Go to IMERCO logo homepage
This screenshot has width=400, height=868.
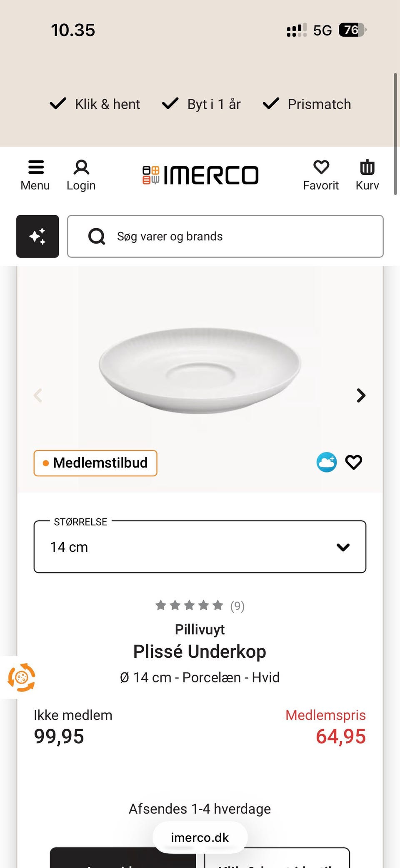(x=200, y=175)
